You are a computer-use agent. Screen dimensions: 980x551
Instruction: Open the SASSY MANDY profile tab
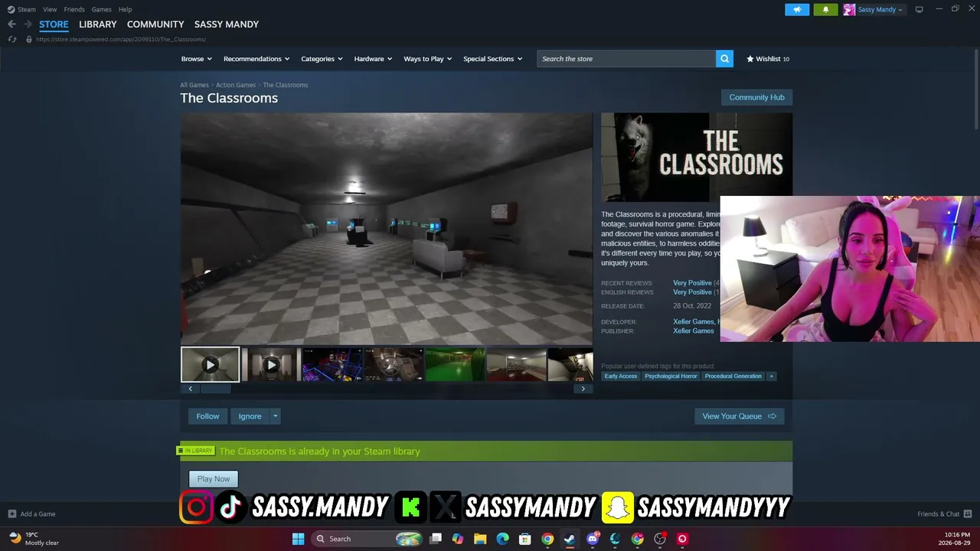pos(227,24)
